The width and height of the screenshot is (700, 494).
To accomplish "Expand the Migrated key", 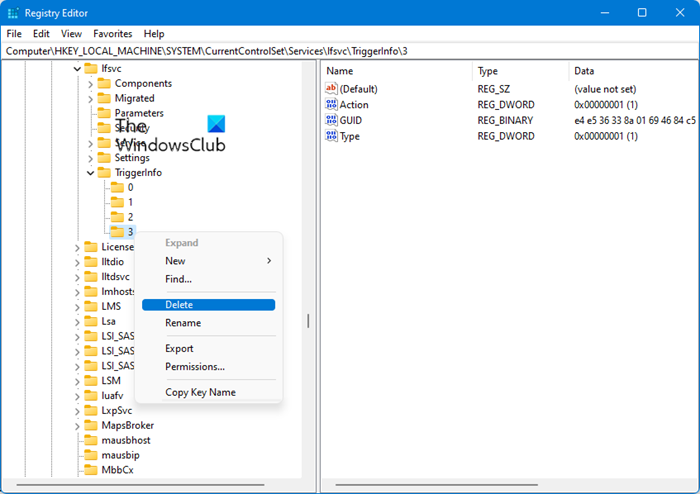I will click(x=90, y=99).
